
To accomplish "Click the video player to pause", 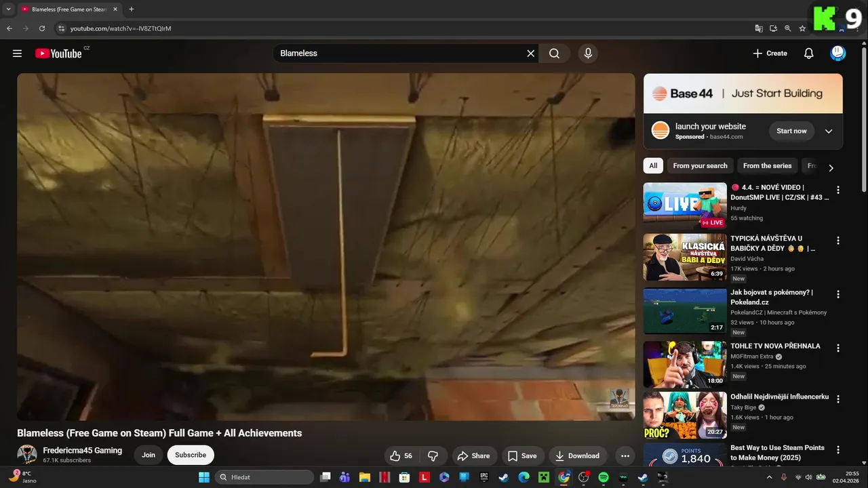I will [x=326, y=247].
